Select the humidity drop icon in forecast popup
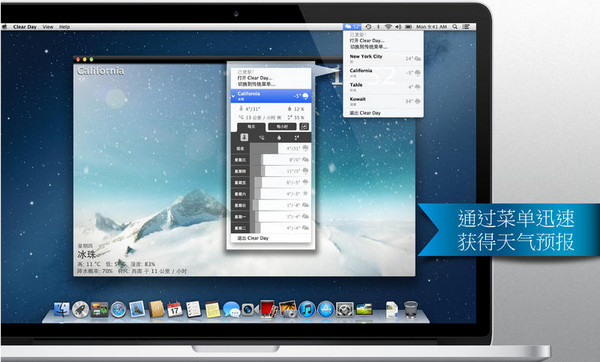Screen dimensions: 600x362 pos(279,137)
